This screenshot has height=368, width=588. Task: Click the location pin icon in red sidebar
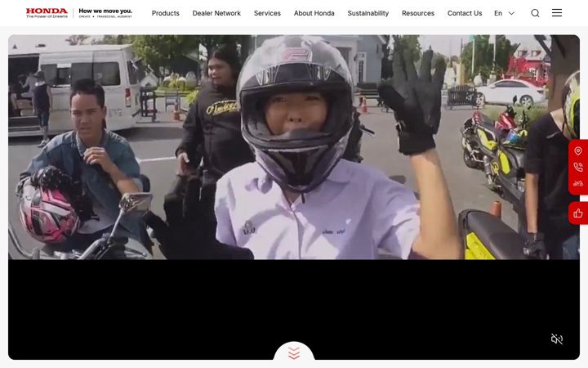tap(578, 151)
